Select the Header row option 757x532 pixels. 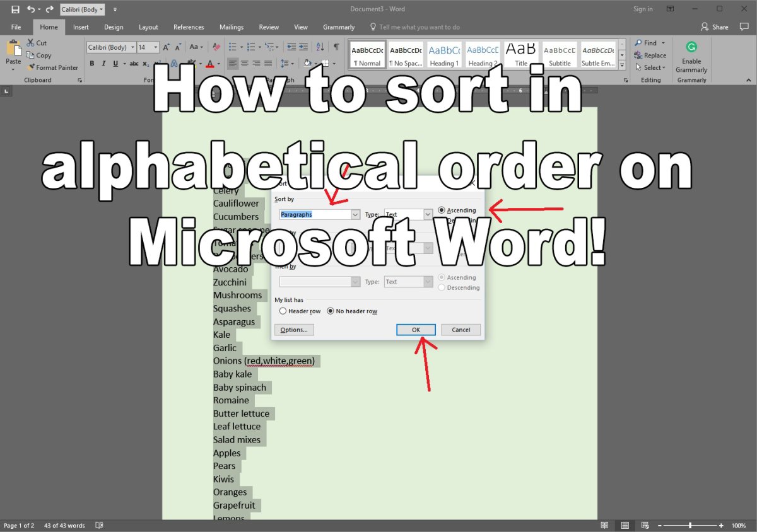pyautogui.click(x=300, y=311)
